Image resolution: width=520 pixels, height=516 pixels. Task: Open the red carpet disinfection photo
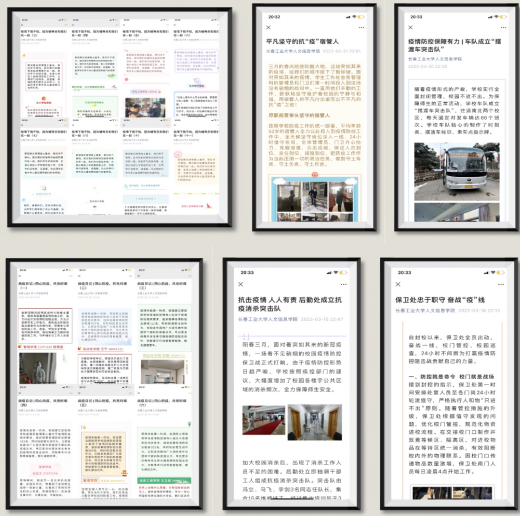[x=264, y=420]
